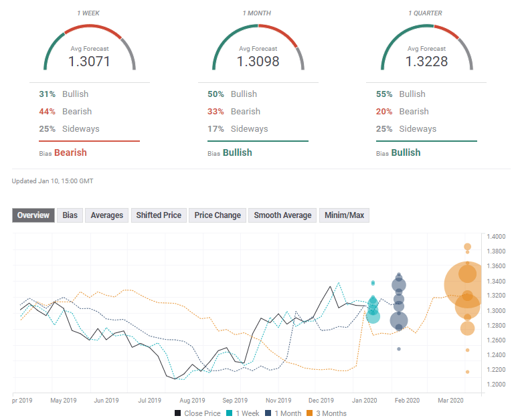Screen dimensions: 514x420
Task: Click the 1 Week forecast gauge arc
Action: (90, 31)
